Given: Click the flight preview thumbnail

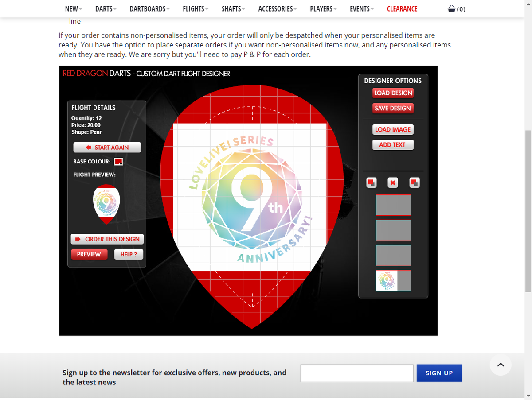Looking at the screenshot, I should pyautogui.click(x=106, y=204).
